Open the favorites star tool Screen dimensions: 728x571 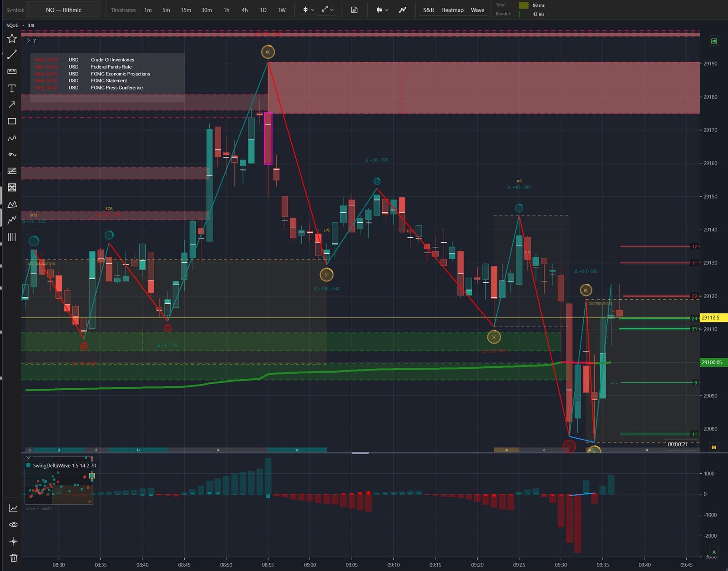[x=12, y=39]
